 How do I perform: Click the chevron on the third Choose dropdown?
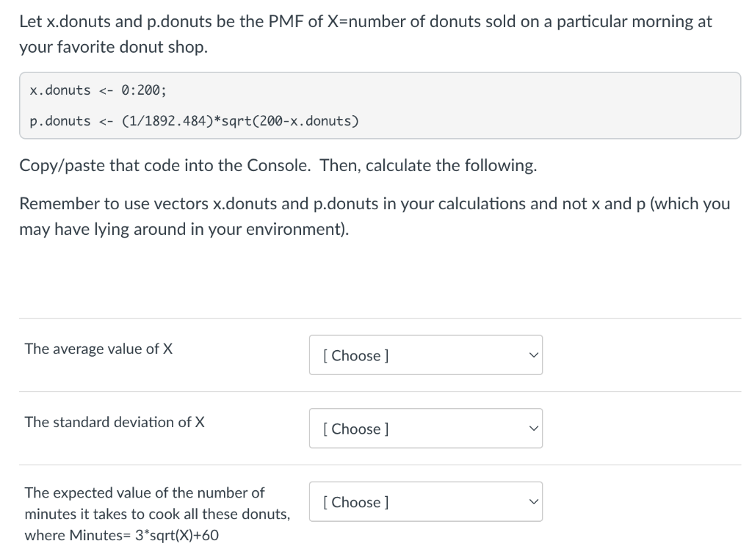(x=532, y=501)
